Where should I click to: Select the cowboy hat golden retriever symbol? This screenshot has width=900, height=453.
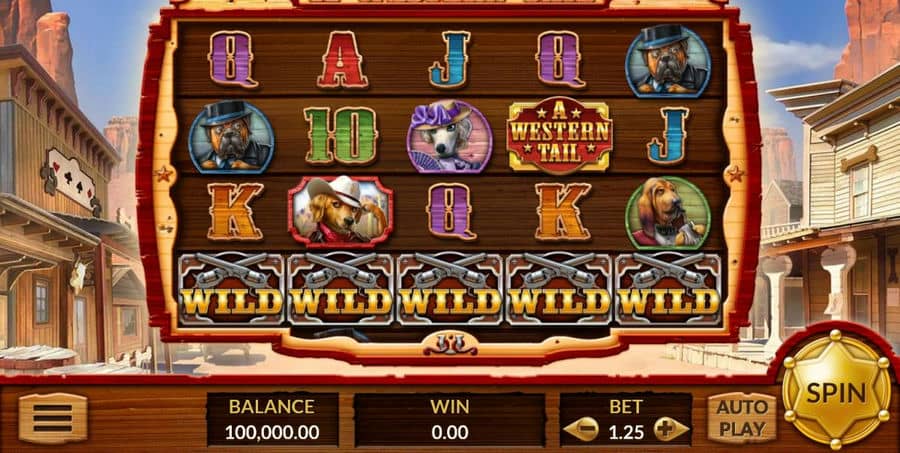pos(341,211)
